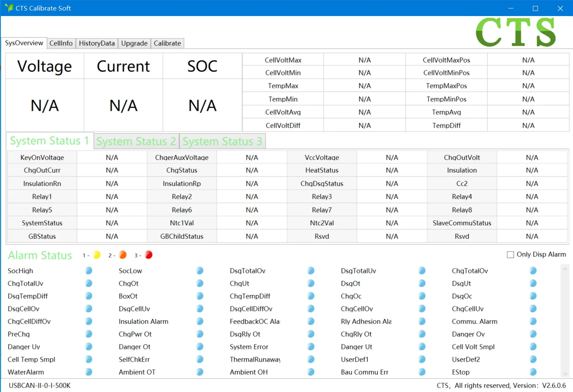This screenshot has width=573, height=392.
Task: Click the WaterAlarm status indicator
Action: [89, 372]
